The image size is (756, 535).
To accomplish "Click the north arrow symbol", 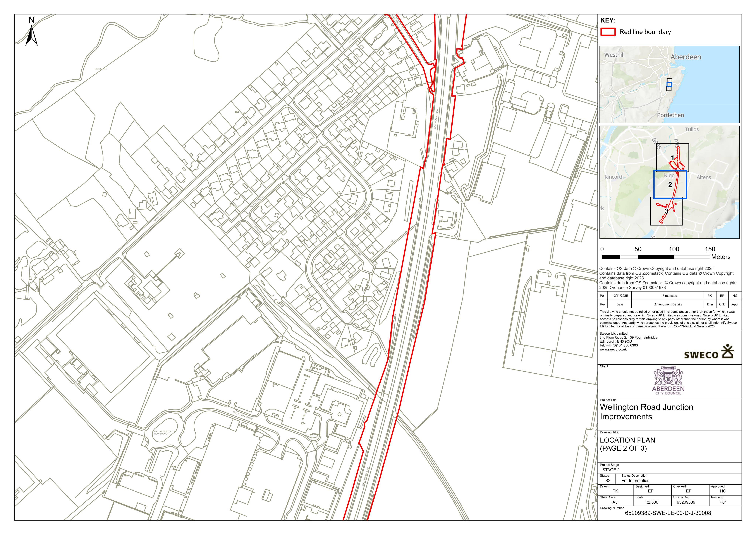I will point(32,32).
